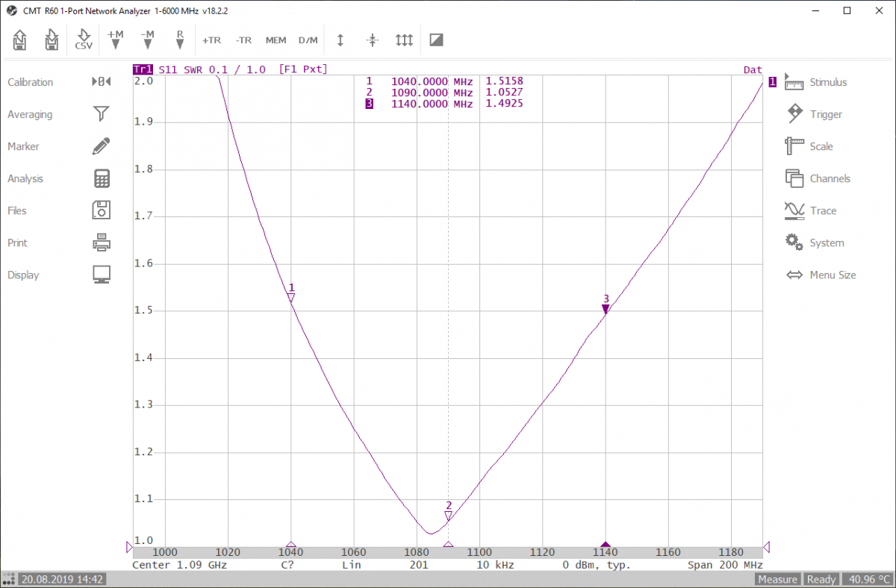Add a trace using the +TR button
896x588 pixels.
pos(212,40)
